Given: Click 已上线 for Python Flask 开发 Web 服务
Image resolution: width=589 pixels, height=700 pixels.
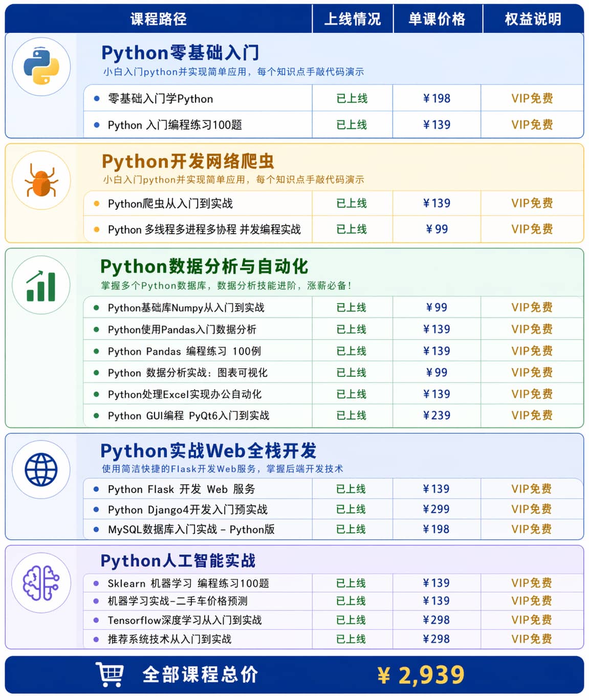Looking at the screenshot, I should coord(353,489).
